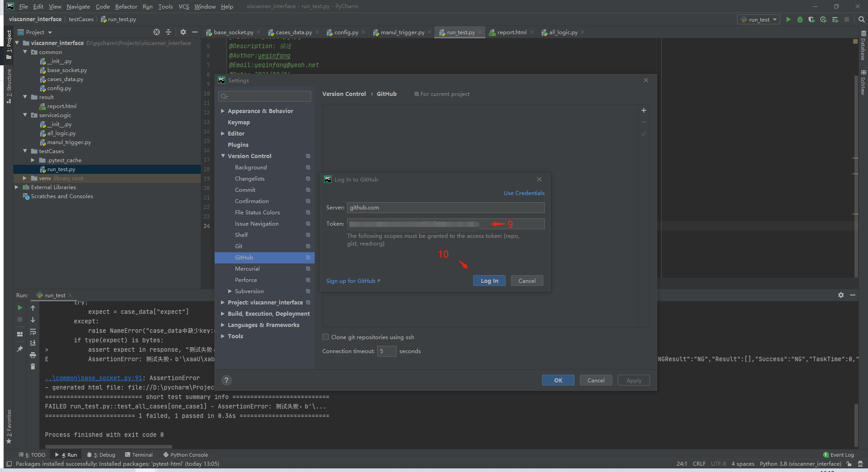Click the down arrow in Run panel

[x=33, y=319]
